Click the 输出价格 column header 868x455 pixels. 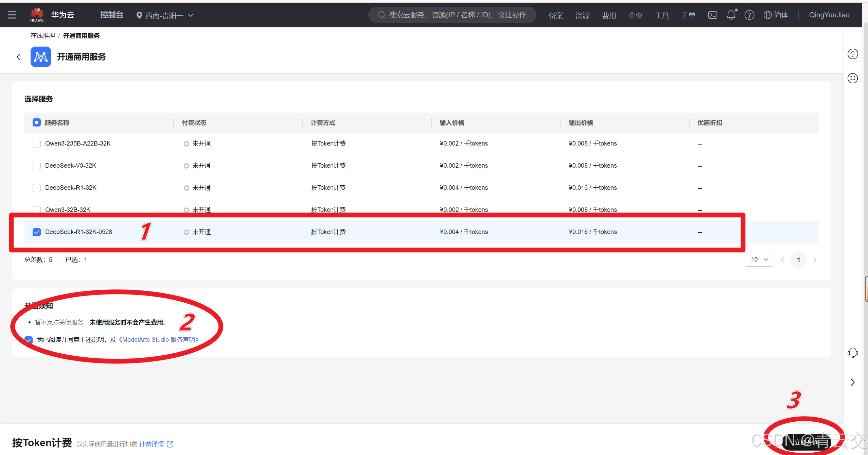(x=581, y=123)
